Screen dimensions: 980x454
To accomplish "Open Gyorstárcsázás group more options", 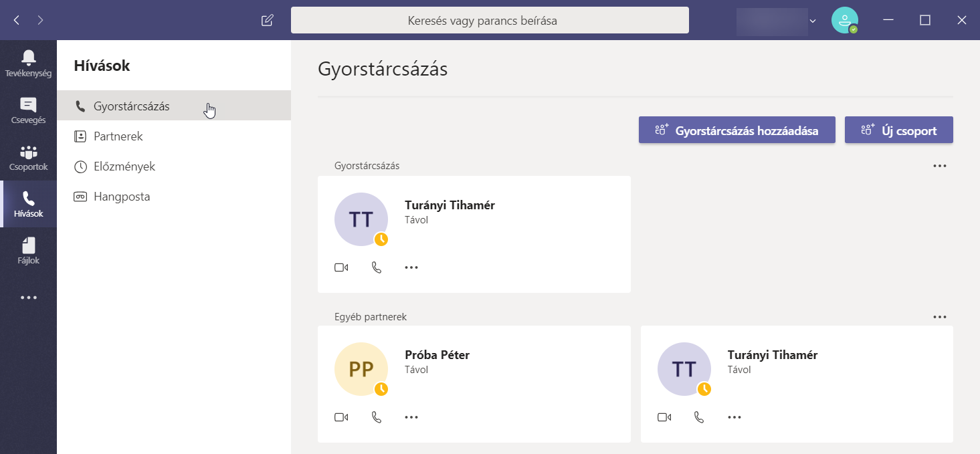I will 940,166.
